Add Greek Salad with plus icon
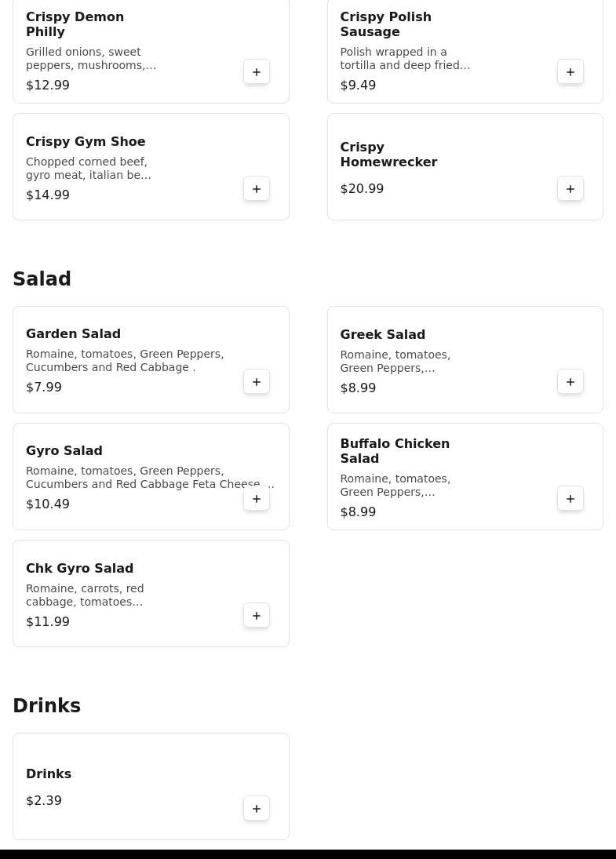616x859 pixels. click(x=570, y=382)
